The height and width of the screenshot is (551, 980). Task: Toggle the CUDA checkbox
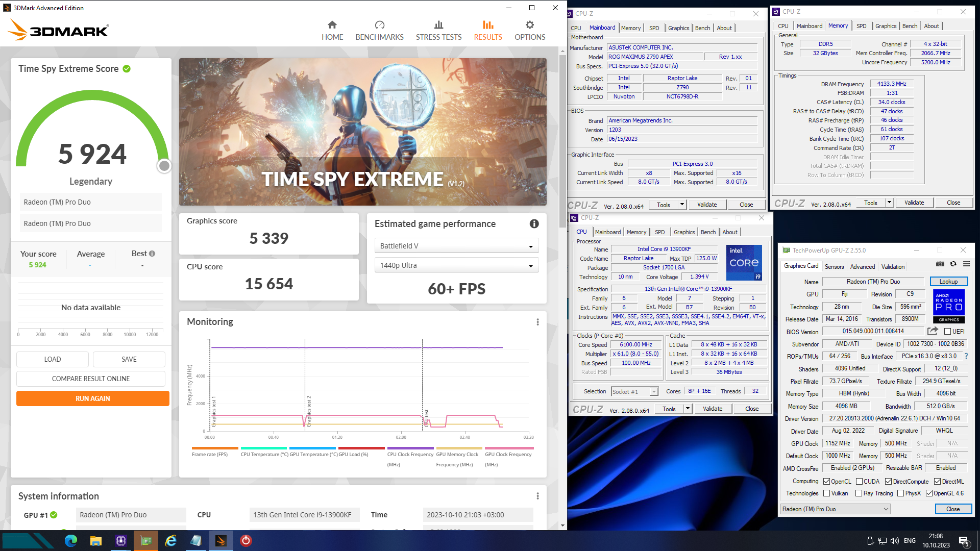pos(859,481)
